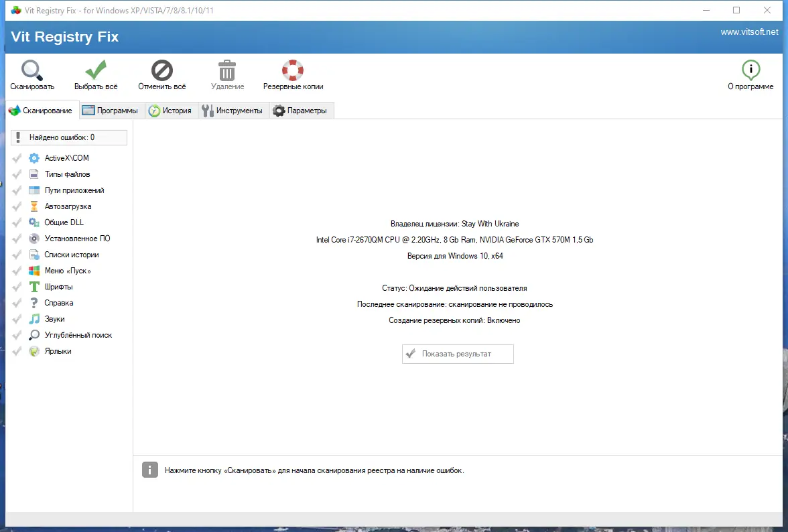Open deletion via the Удаление trash icon
The width and height of the screenshot is (788, 532).
[226, 68]
